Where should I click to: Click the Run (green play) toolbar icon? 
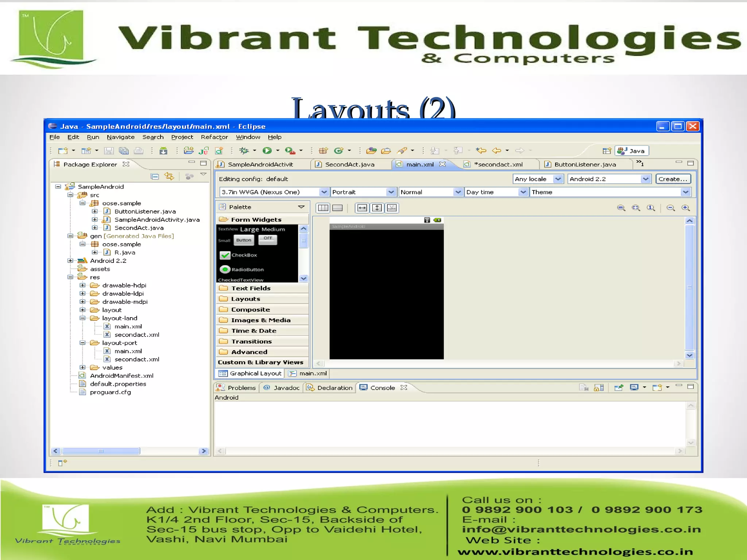tap(267, 151)
